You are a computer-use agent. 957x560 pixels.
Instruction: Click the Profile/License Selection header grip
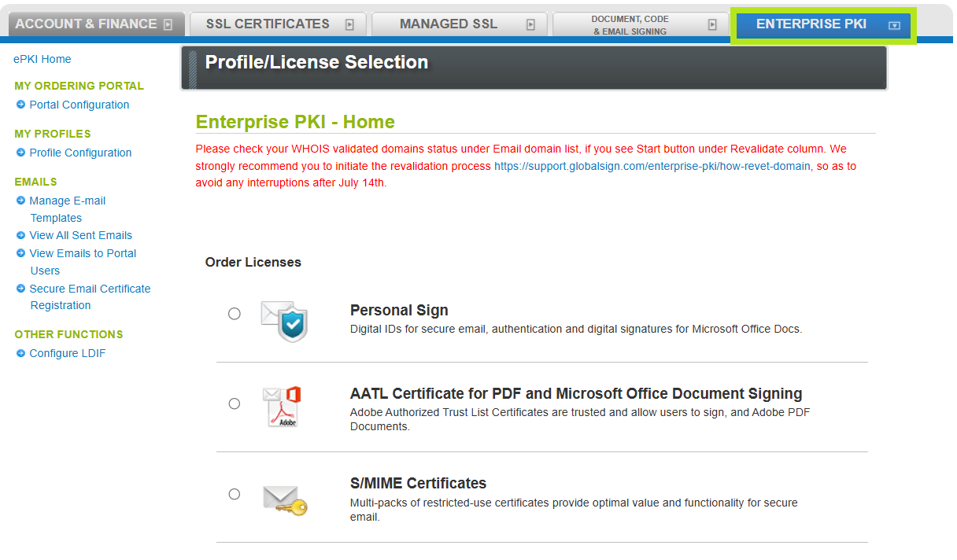pyautogui.click(x=193, y=68)
